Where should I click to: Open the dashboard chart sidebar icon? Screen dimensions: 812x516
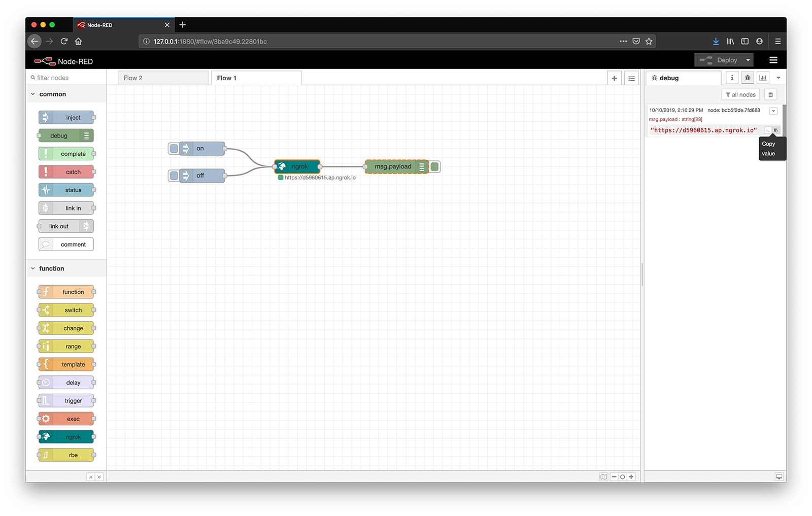(763, 78)
